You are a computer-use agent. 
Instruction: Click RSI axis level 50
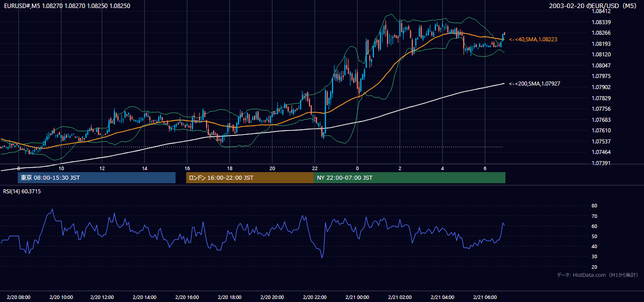point(594,236)
